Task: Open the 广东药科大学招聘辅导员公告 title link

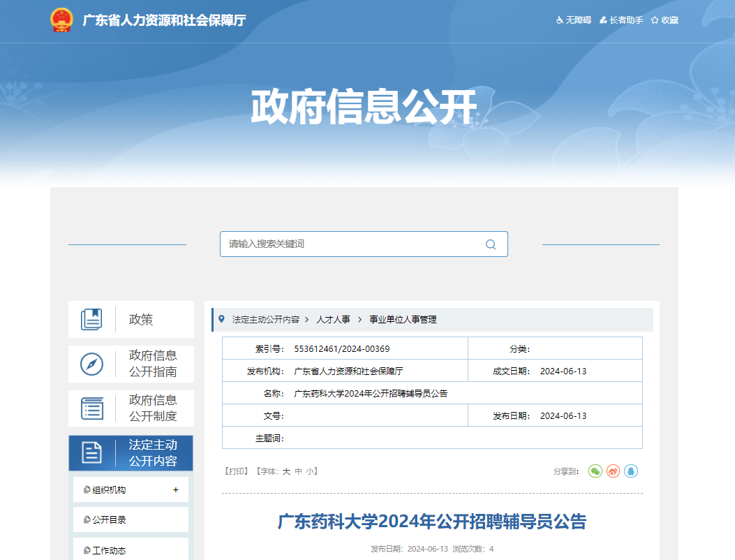Action: (x=437, y=522)
